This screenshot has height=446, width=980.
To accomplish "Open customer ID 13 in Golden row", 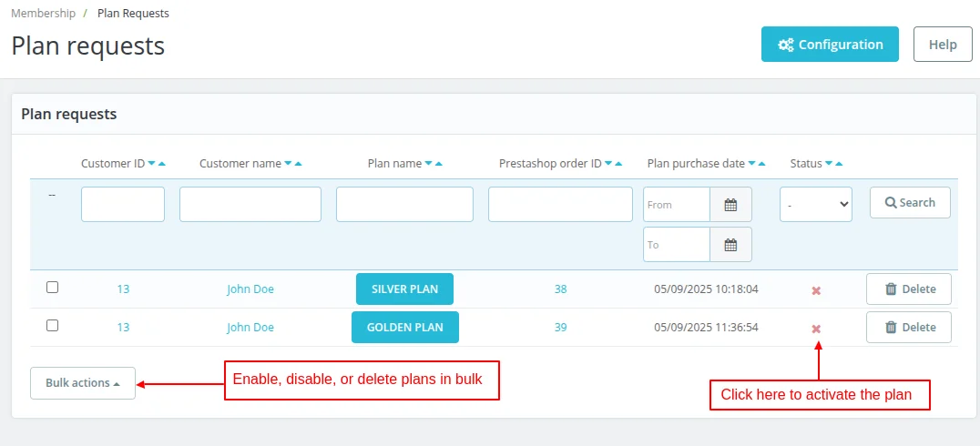I will click(x=123, y=328).
